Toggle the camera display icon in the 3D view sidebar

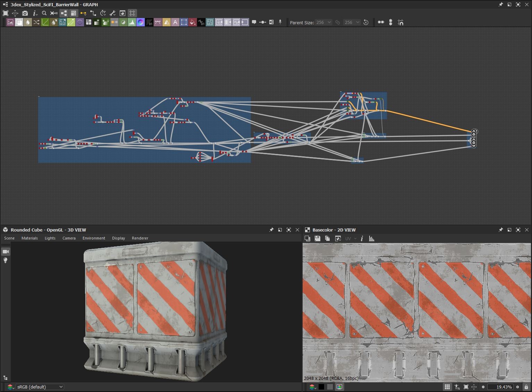pyautogui.click(x=6, y=252)
